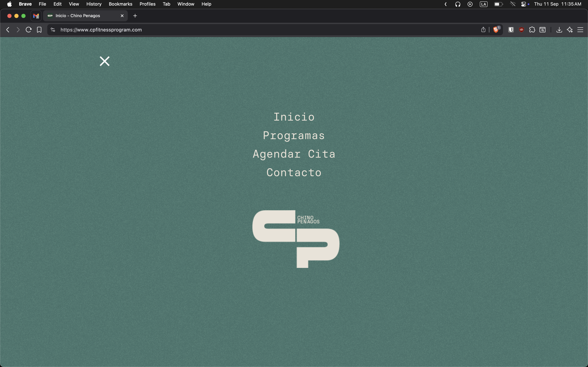Open the Bookmarks menu
This screenshot has width=588, height=367.
[x=120, y=4]
